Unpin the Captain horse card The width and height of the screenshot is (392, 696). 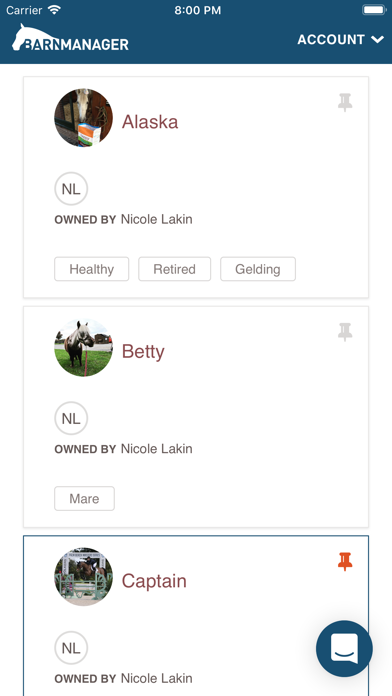345,562
